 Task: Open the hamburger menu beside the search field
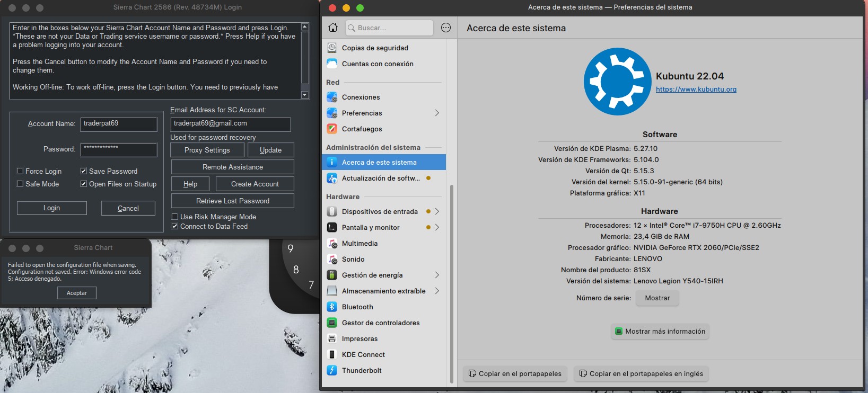click(x=446, y=28)
